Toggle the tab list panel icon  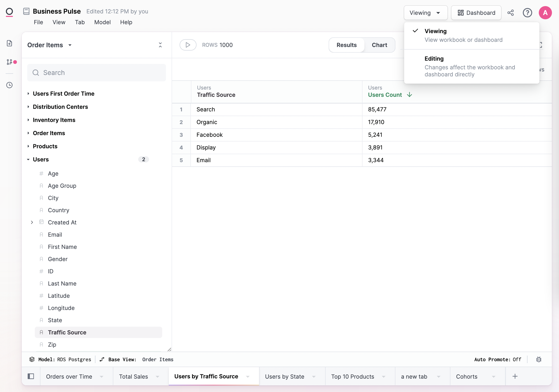[x=31, y=376]
